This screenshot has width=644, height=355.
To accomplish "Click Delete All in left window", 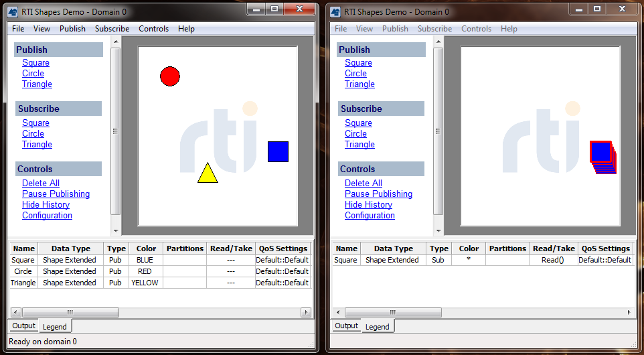I will pyautogui.click(x=41, y=184).
